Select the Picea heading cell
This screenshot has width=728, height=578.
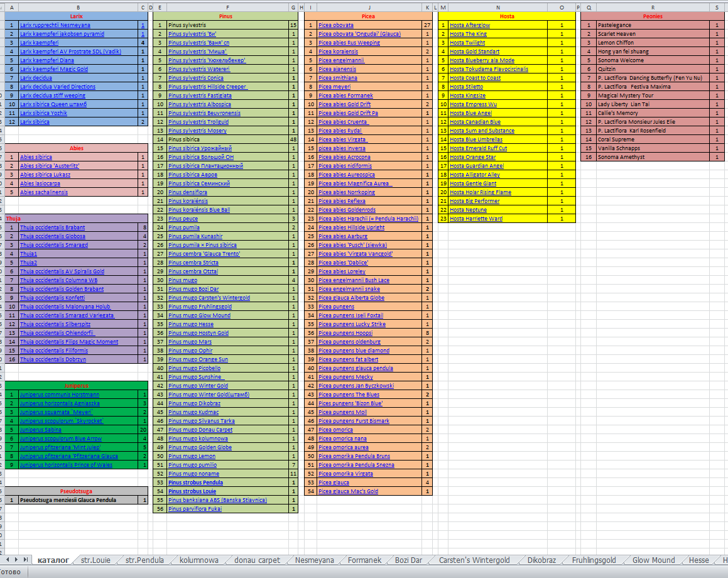368,16
